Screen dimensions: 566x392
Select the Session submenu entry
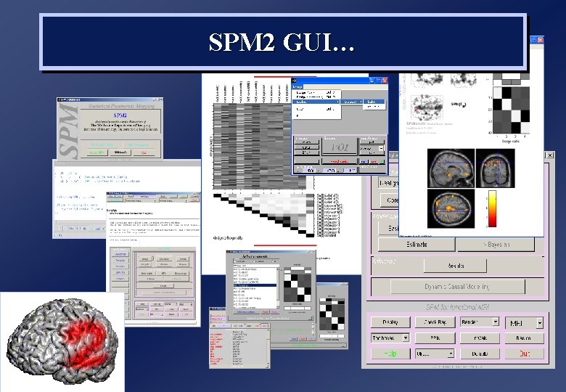(x=352, y=102)
